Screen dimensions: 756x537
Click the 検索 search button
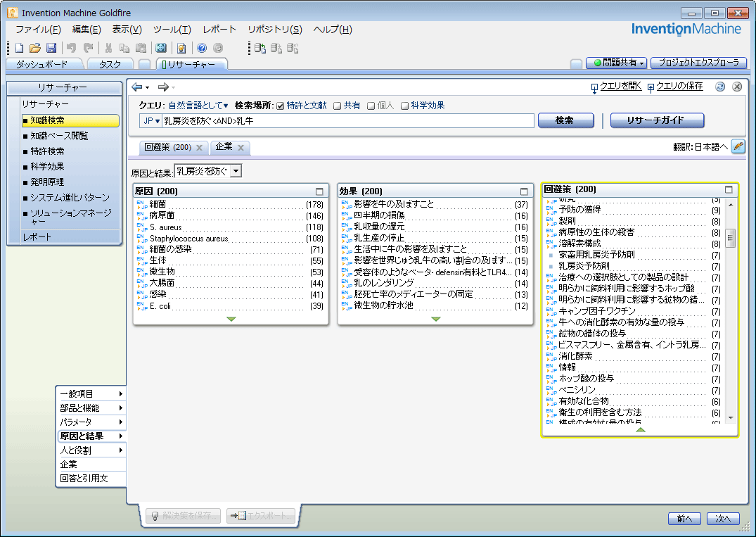pyautogui.click(x=565, y=120)
